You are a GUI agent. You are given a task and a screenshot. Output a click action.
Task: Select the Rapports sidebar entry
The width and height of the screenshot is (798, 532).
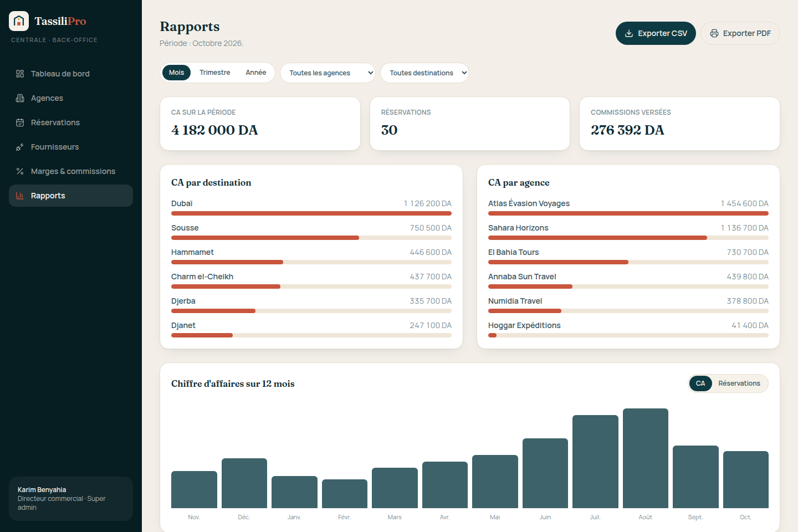tap(71, 196)
